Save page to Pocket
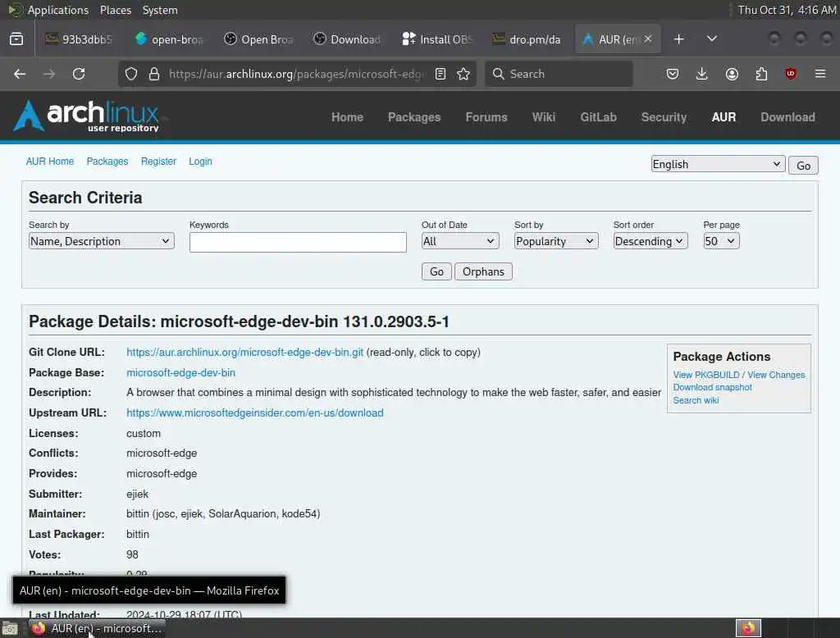The height and width of the screenshot is (638, 840). [673, 74]
